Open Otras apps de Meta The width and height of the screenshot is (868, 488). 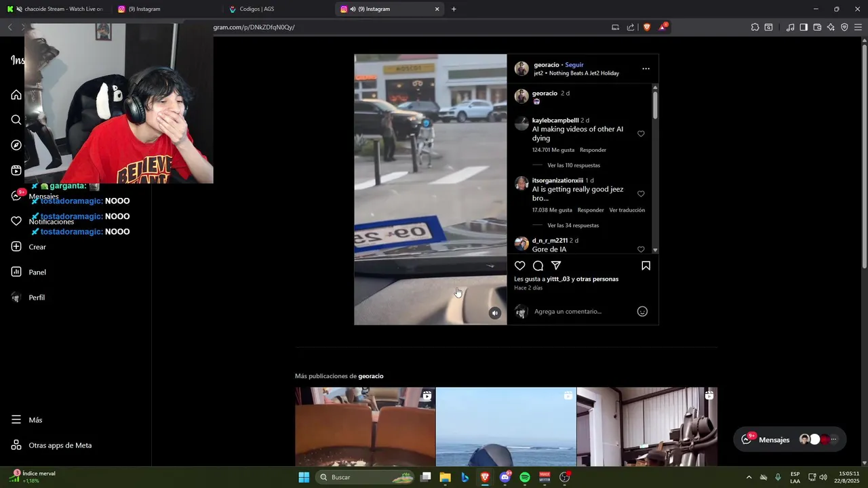tap(52, 445)
